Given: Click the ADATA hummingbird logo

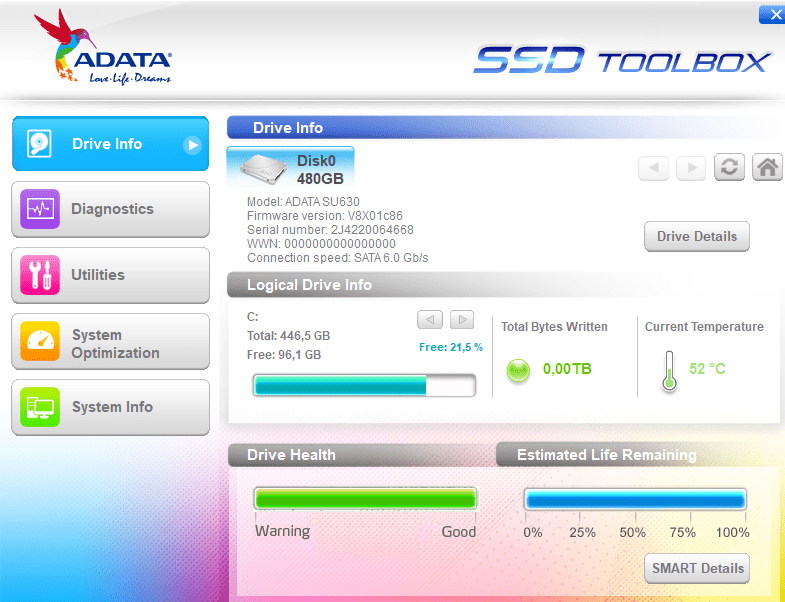Looking at the screenshot, I should coord(103,47).
